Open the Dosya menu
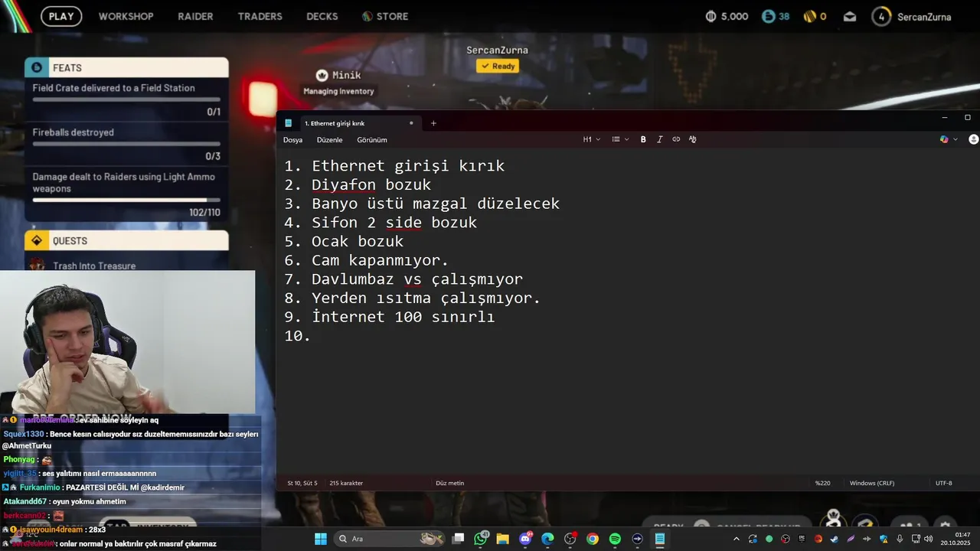Viewport: 980px width, 551px height. 292,140
